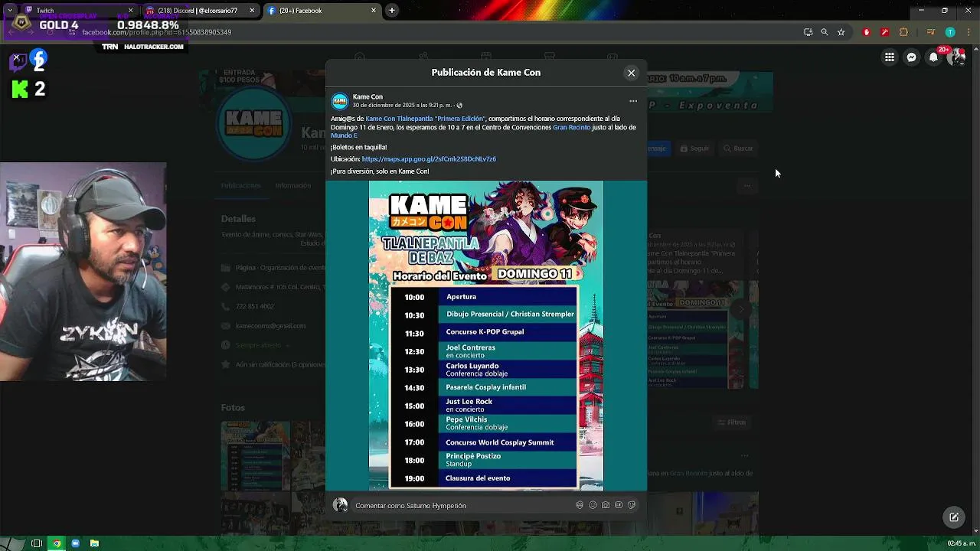980x551 pixels.
Task: Open the Chrome three-dot menu
Action: pyautogui.click(x=967, y=32)
